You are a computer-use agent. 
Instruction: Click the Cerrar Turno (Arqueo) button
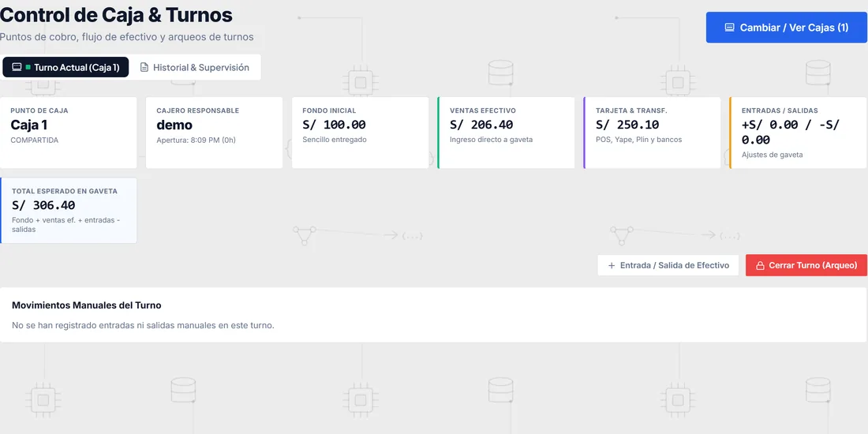(806, 265)
